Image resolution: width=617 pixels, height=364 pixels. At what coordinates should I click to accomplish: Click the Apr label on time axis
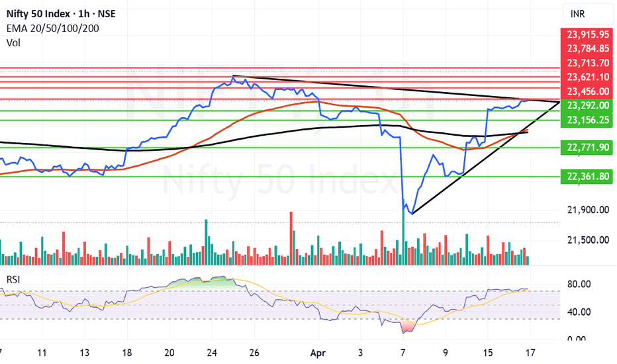coord(318,353)
